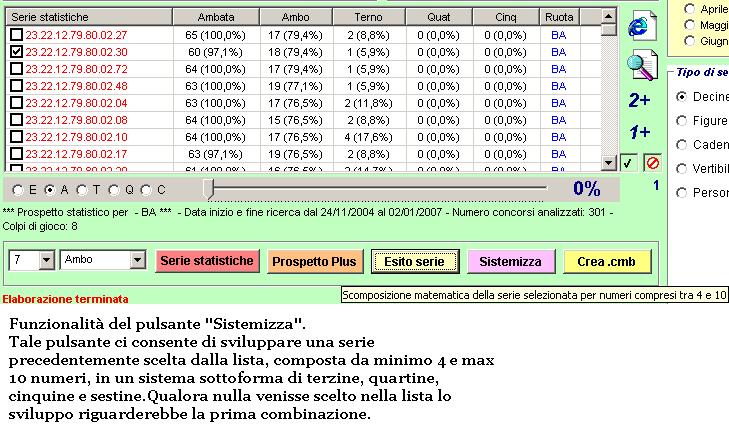Viewport: 729px width, 426px height.
Task: Select the 2+ filter icon
Action: 639,100
